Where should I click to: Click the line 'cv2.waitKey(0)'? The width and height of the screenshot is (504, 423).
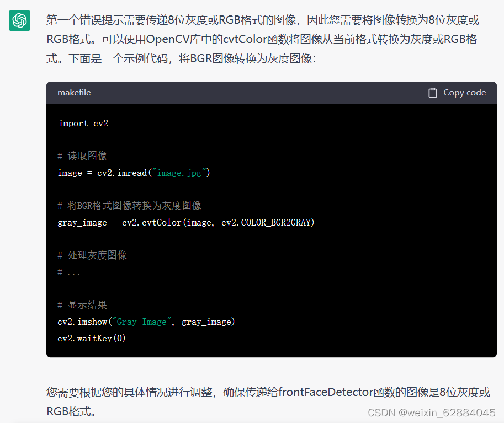coord(92,338)
